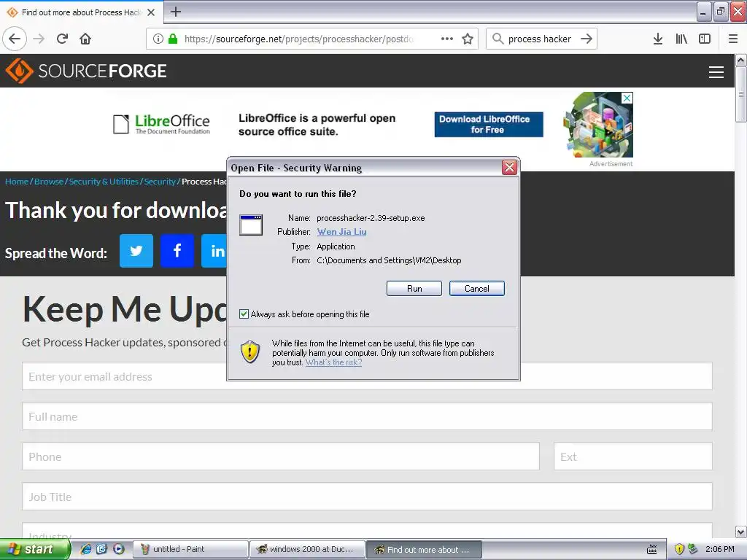Click the taskbar clock 2:06 PM

(x=720, y=549)
